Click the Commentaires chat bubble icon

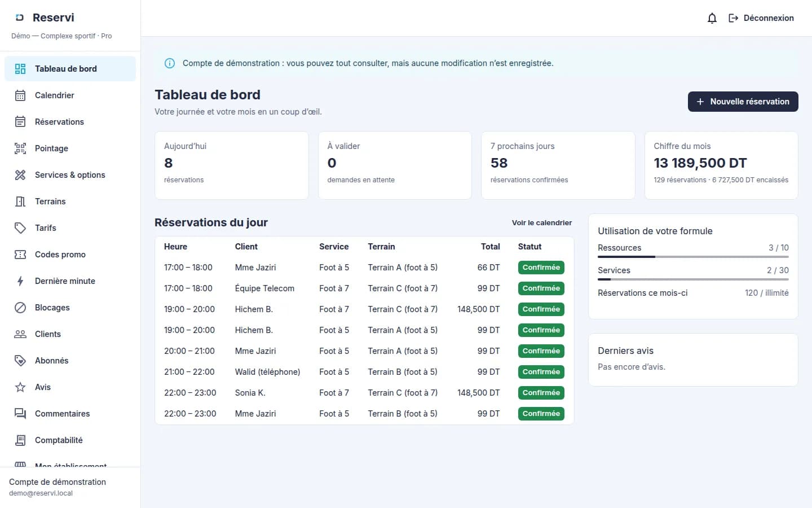tap(20, 414)
